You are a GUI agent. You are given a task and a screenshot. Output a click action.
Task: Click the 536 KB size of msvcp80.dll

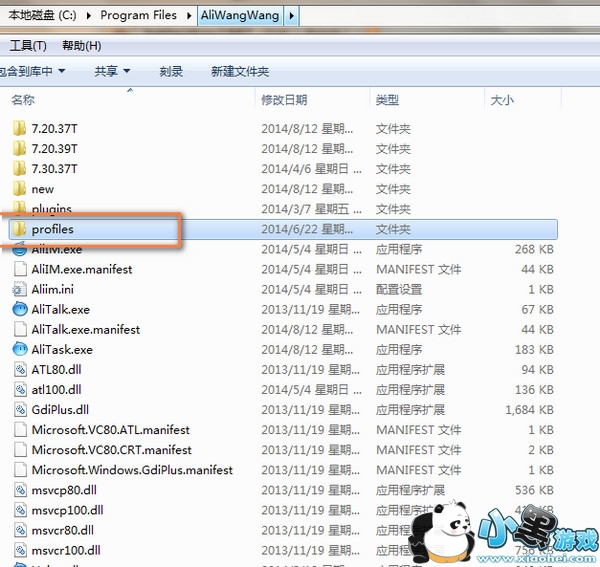point(534,490)
